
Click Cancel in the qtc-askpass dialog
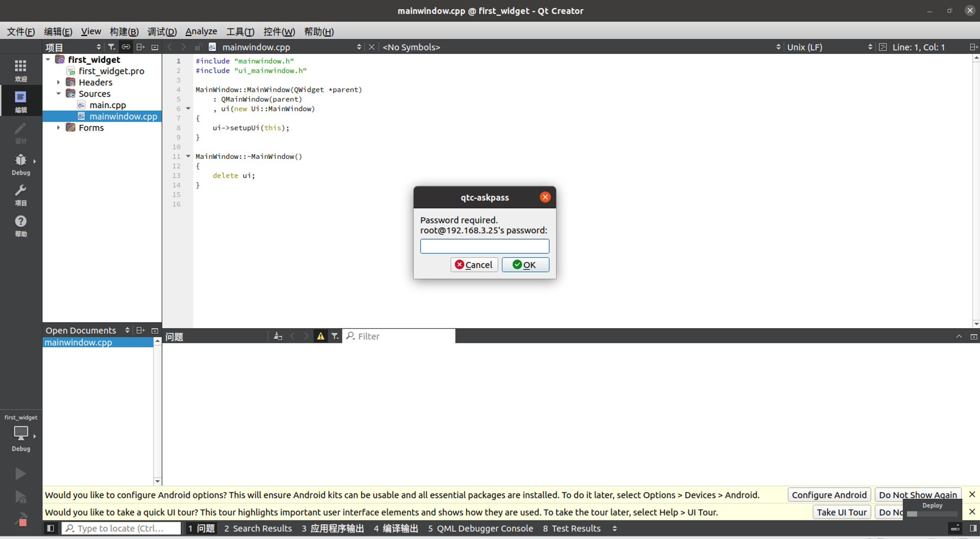474,265
